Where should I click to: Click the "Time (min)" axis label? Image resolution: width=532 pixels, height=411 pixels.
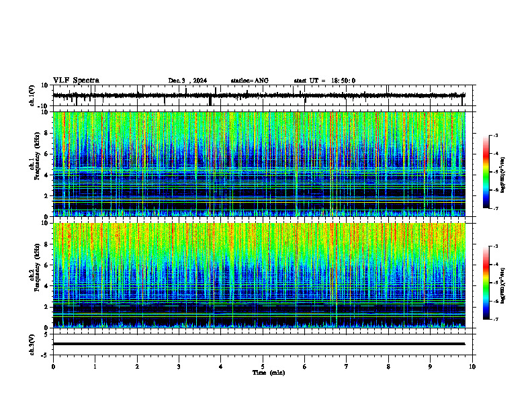click(x=269, y=373)
